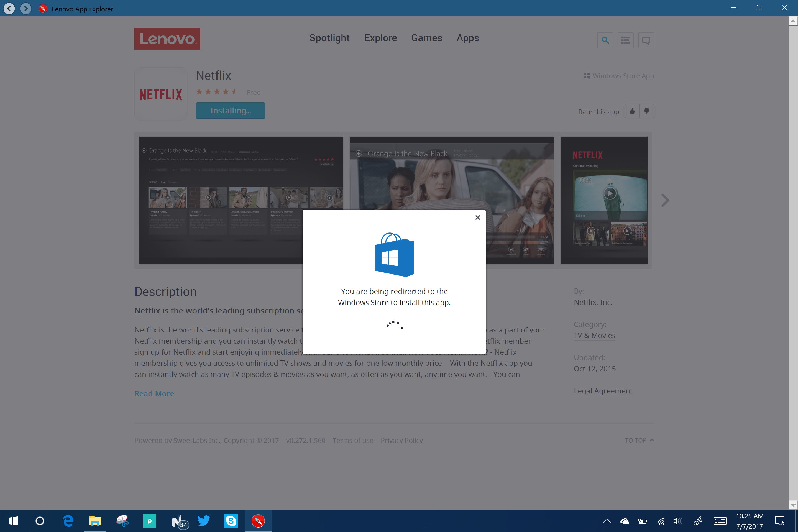798x532 pixels.
Task: Open the Snipping Tool from the taskbar
Action: point(122,521)
